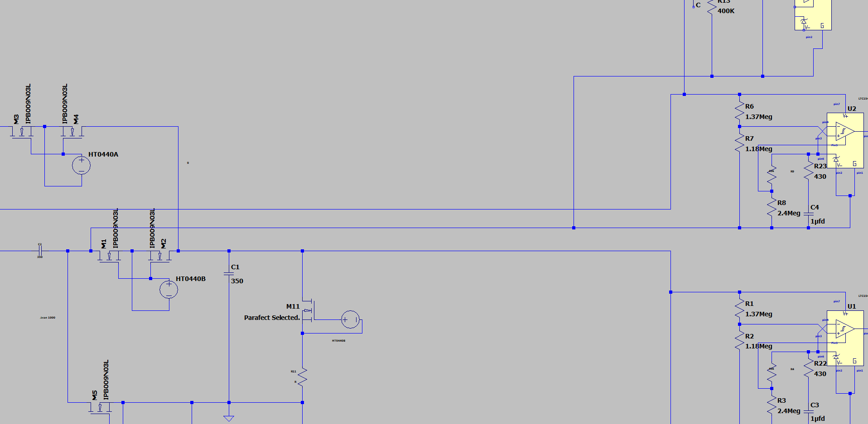Select the 400K value of R13
The image size is (868, 424).
click(726, 11)
